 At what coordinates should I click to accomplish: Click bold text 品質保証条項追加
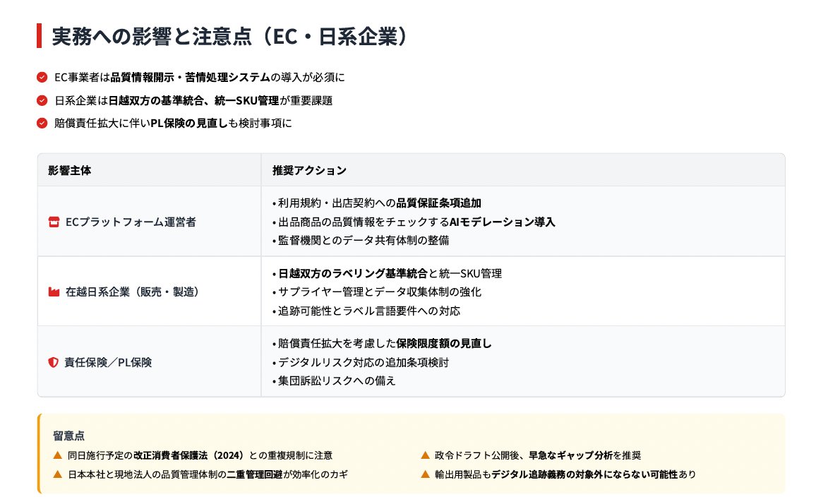pos(438,203)
